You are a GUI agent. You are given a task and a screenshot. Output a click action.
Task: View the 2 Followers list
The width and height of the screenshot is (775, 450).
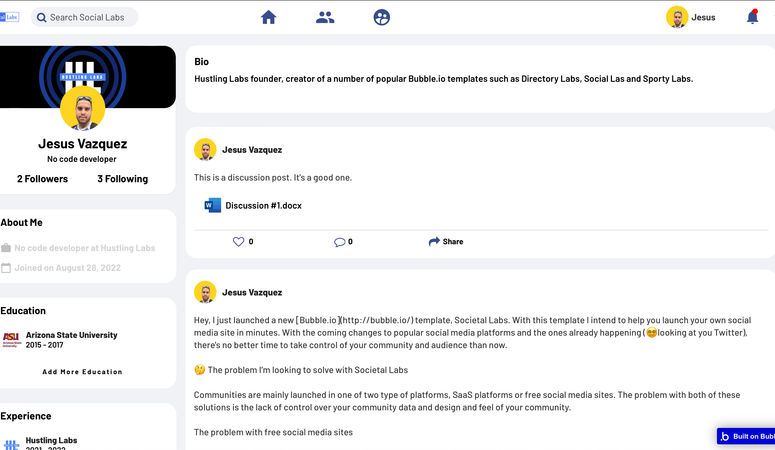click(x=43, y=179)
